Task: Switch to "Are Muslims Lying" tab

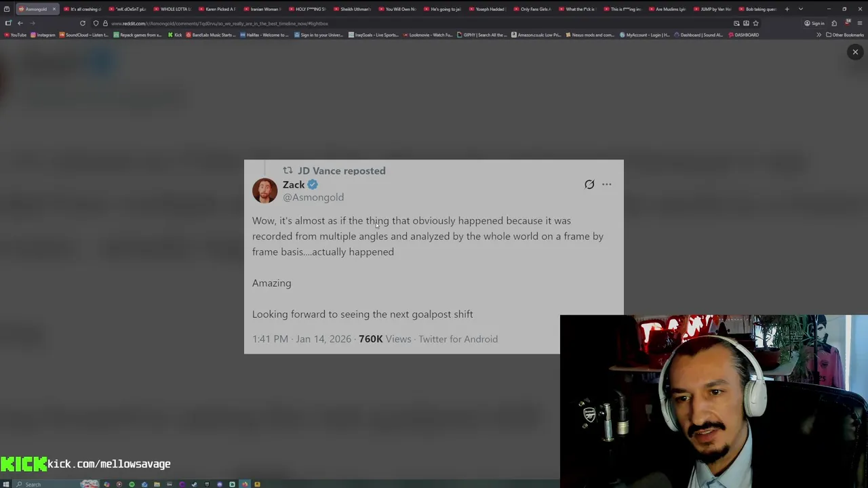Action: [x=667, y=9]
